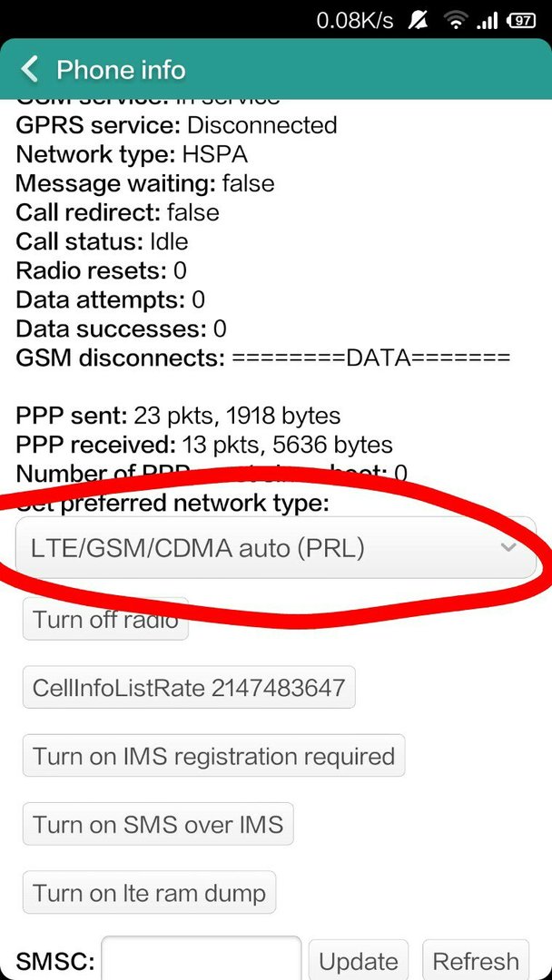
Task: Turn off radio
Action: pyautogui.click(x=105, y=619)
